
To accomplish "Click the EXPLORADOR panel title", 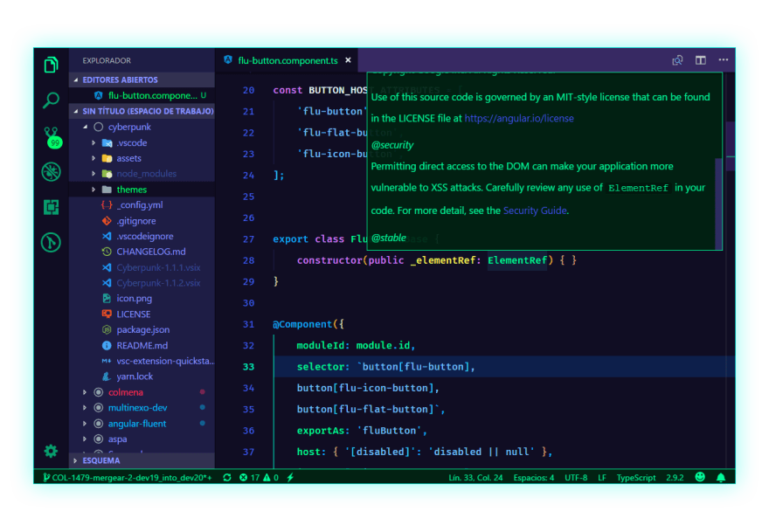I will click(x=107, y=60).
